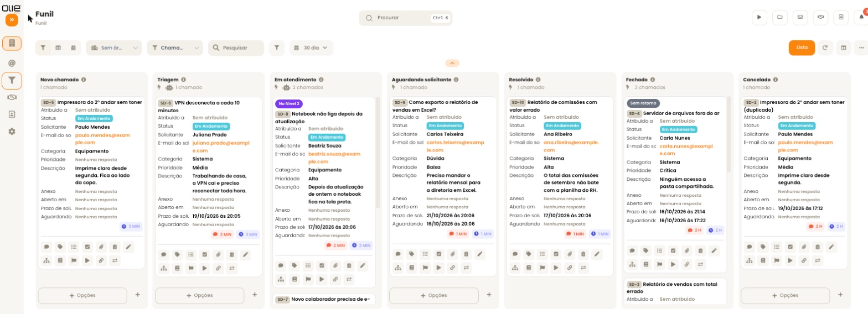Open the checklist checkbox icon on SD-5 card
Image resolution: width=868 pixels, height=314 pixels.
(x=87, y=247)
